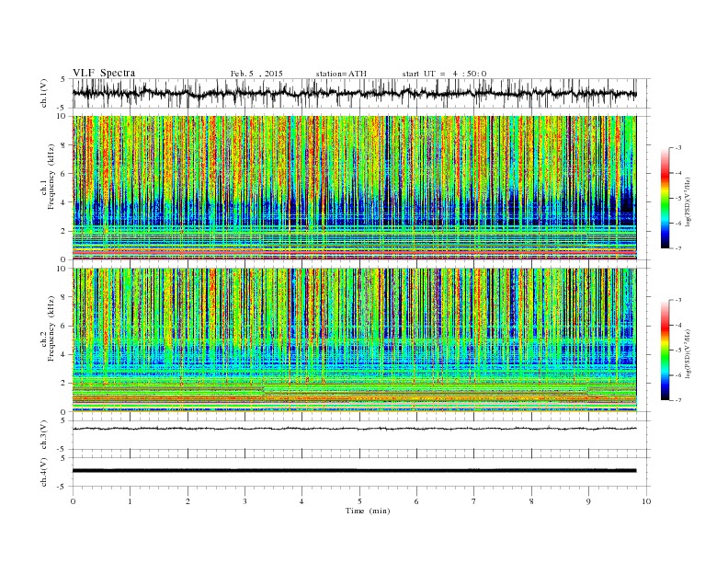Select the "ch.2 Frequency (kHz)" axis label
This screenshot has height=563, width=728.
pos(47,328)
